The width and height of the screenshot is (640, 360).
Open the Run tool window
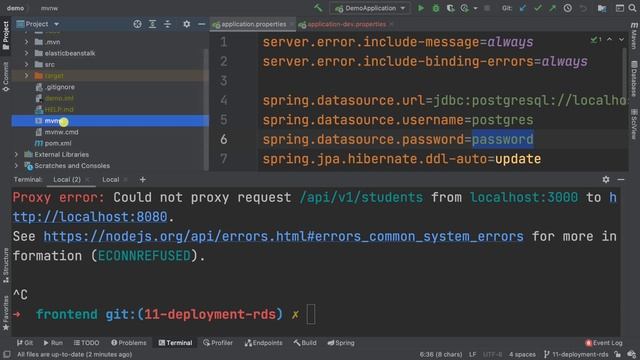coord(53,343)
